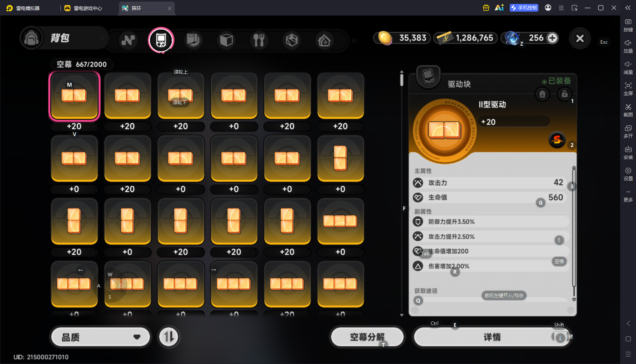Add more crystals with the plus button
The image size is (636, 364).
tap(552, 38)
